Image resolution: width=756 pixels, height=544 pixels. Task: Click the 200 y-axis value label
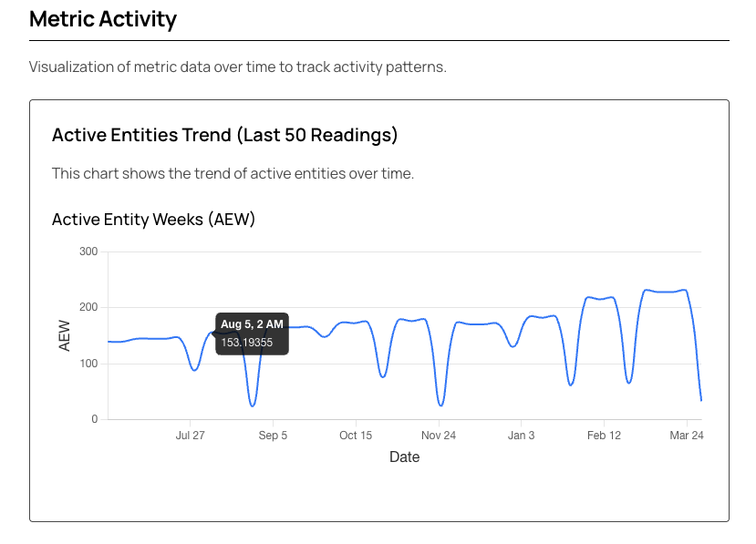pos(88,308)
